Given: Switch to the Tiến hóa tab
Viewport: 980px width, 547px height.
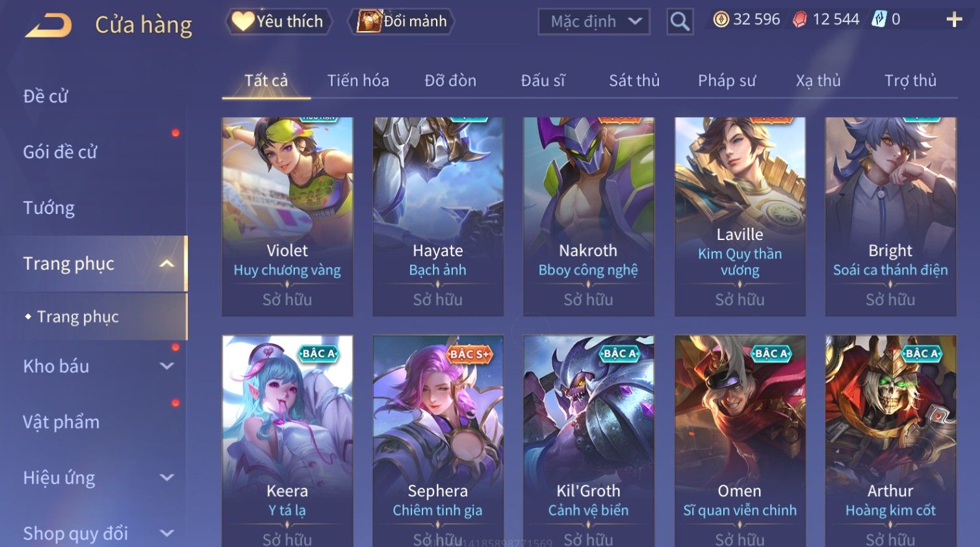Looking at the screenshot, I should (358, 81).
